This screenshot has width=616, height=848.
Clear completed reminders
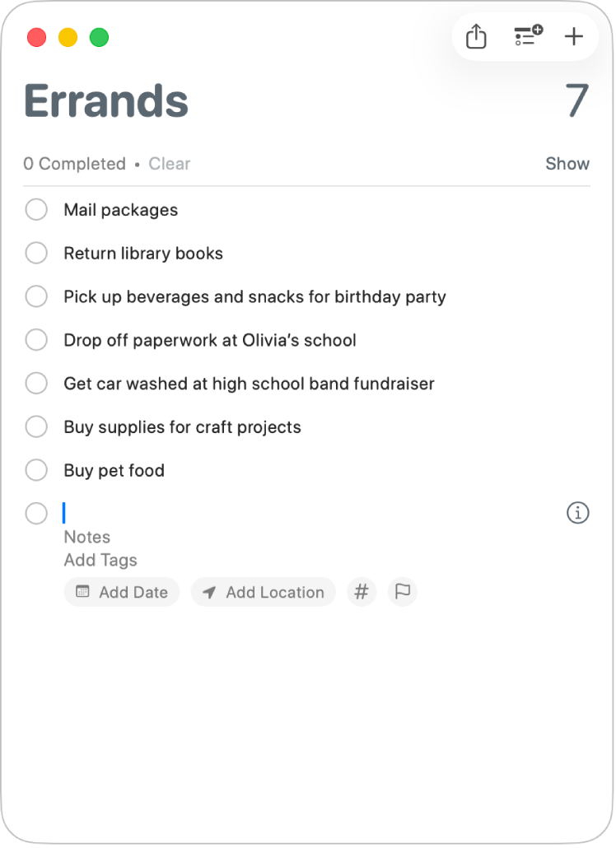pyautogui.click(x=169, y=164)
